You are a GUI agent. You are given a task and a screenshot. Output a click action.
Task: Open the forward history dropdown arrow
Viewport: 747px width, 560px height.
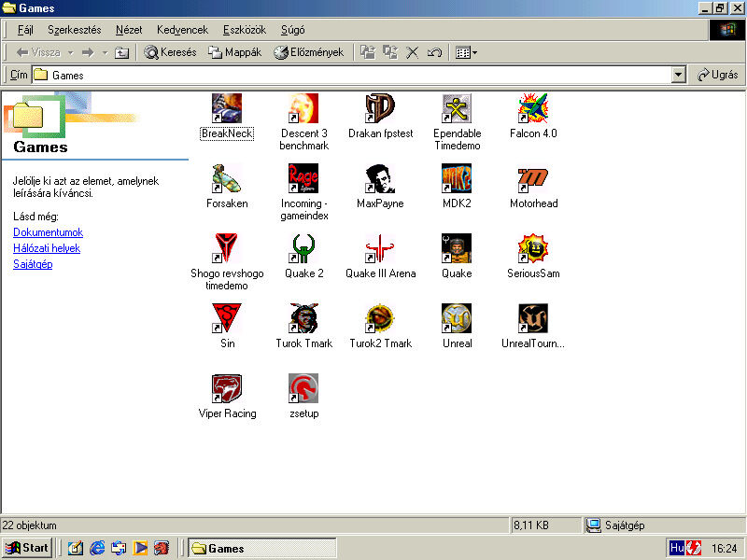point(105,52)
